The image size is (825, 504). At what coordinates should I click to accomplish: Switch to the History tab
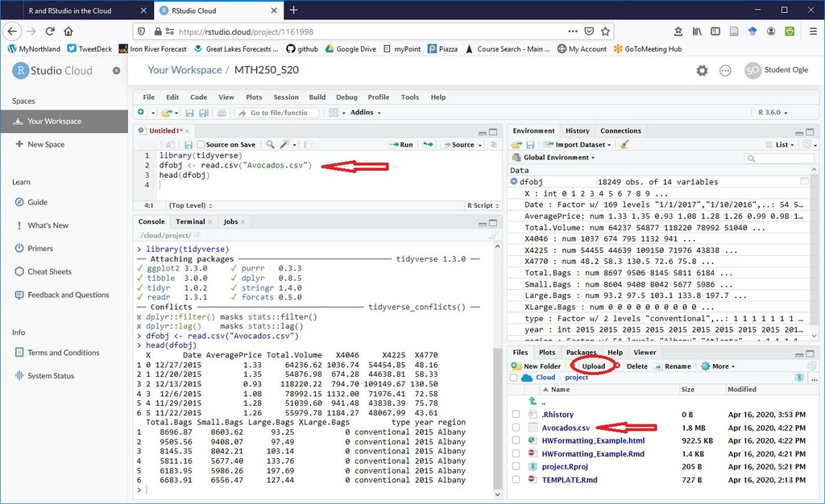[577, 131]
